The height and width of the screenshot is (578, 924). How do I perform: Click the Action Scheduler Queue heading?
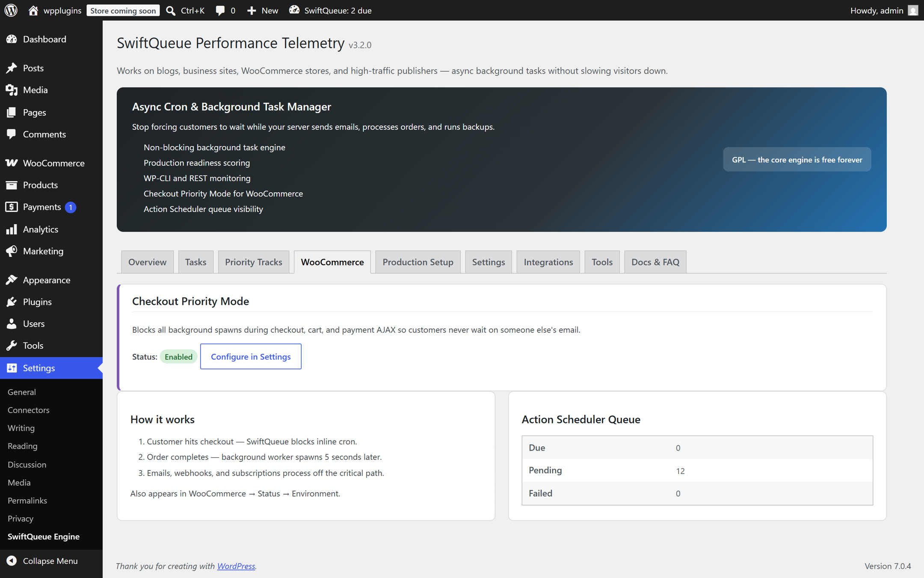point(580,419)
